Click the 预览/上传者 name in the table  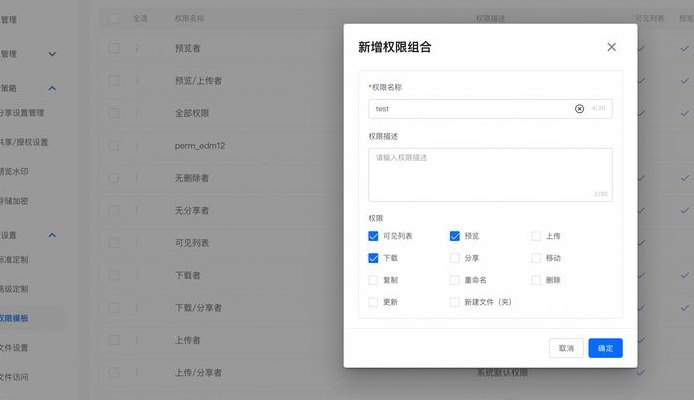click(198, 81)
